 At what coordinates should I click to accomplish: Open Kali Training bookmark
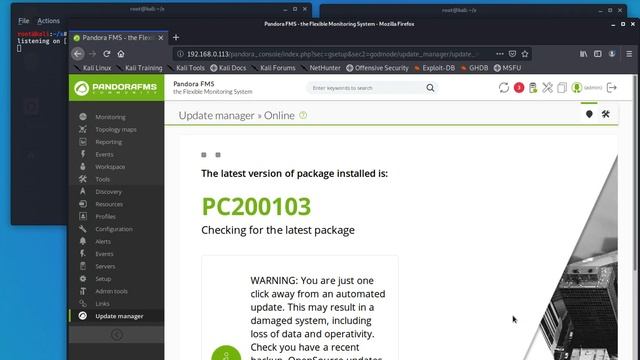(x=140, y=68)
